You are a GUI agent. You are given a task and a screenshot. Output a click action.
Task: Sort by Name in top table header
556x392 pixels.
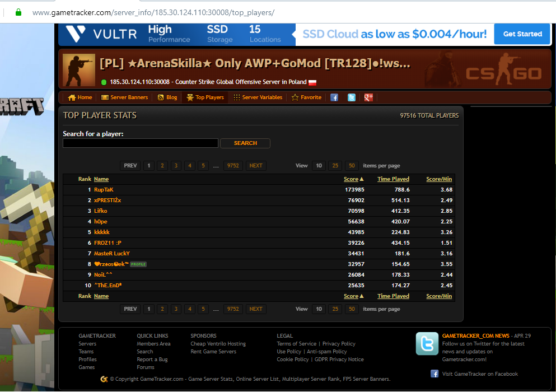click(101, 179)
